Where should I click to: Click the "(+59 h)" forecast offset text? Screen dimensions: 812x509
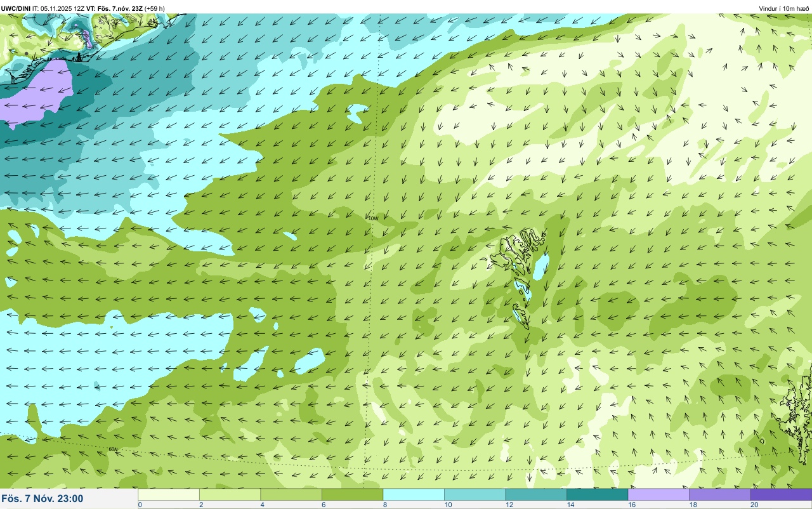point(155,8)
